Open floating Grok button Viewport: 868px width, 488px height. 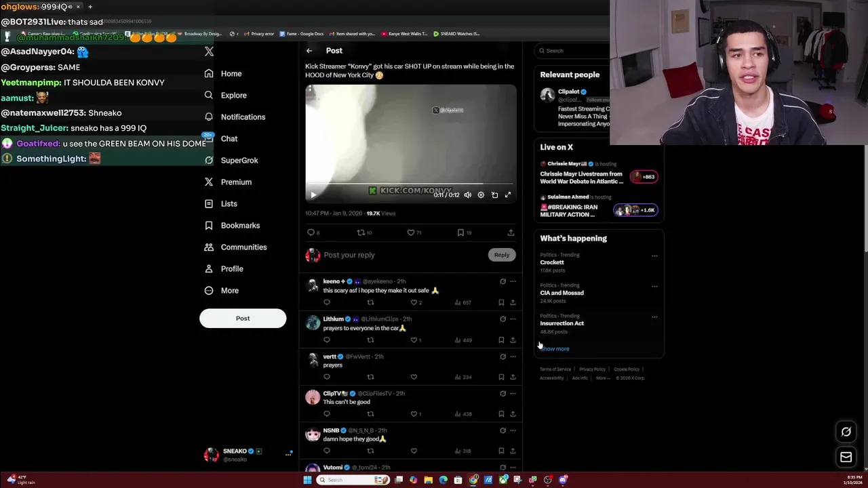pos(846,432)
